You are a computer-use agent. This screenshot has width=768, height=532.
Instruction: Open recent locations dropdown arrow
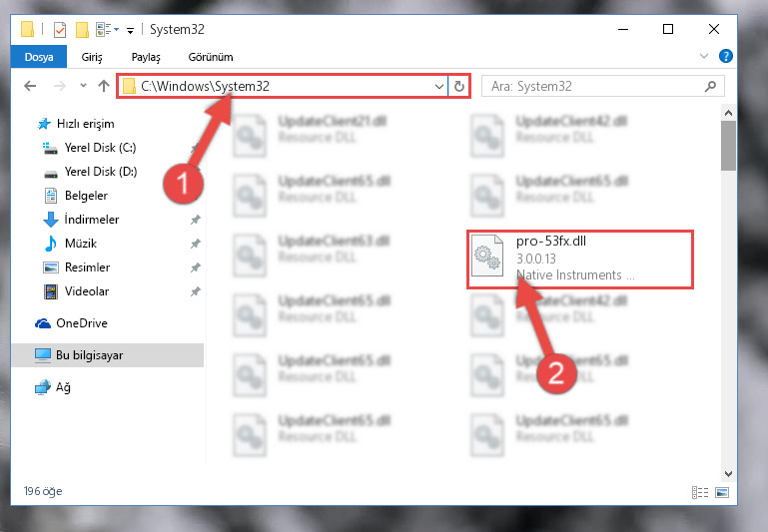click(83, 86)
